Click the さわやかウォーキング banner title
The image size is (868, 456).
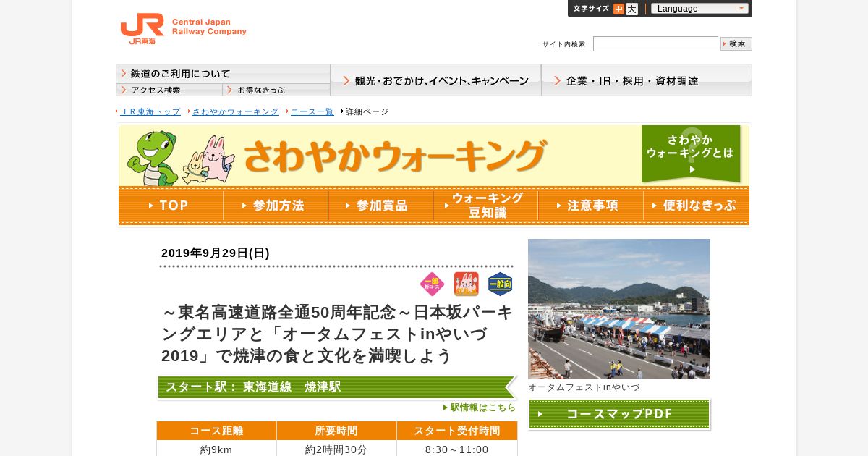(x=395, y=155)
